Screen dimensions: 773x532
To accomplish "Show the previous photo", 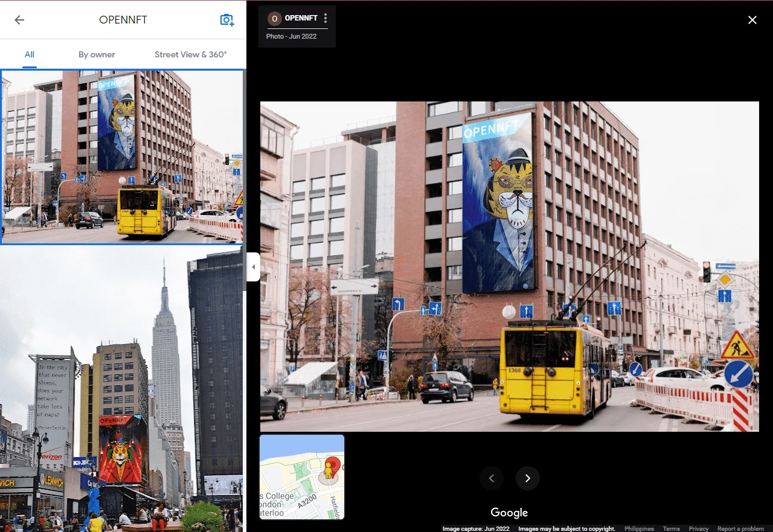I will [x=492, y=478].
